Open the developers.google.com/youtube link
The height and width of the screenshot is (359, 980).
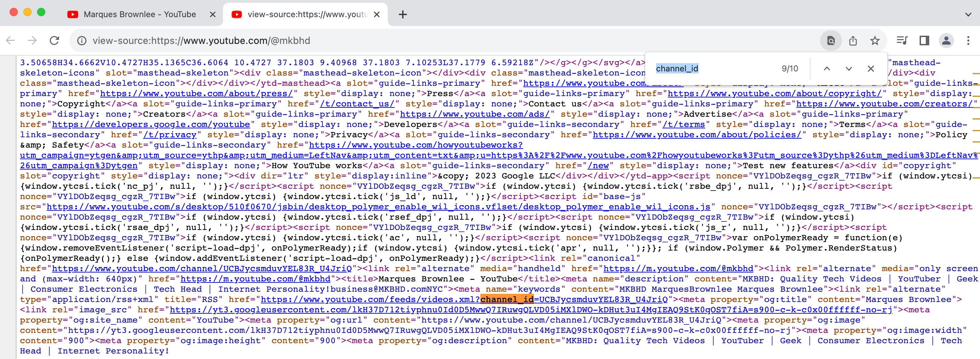[151, 125]
